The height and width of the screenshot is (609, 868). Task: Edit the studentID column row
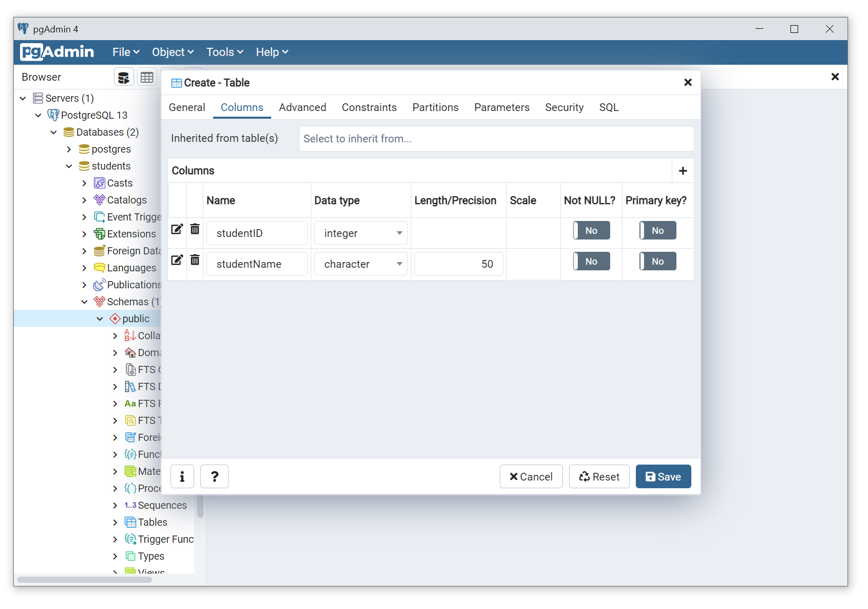pyautogui.click(x=177, y=229)
